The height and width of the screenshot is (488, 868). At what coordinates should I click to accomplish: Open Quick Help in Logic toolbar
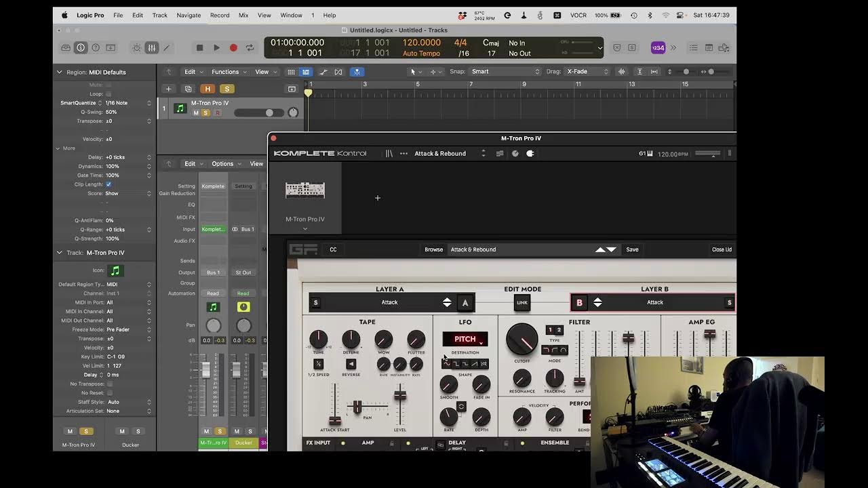pyautogui.click(x=96, y=47)
